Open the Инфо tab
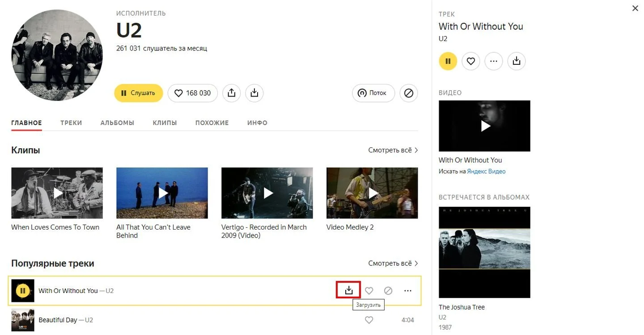The width and height of the screenshot is (644, 335). pyautogui.click(x=258, y=123)
